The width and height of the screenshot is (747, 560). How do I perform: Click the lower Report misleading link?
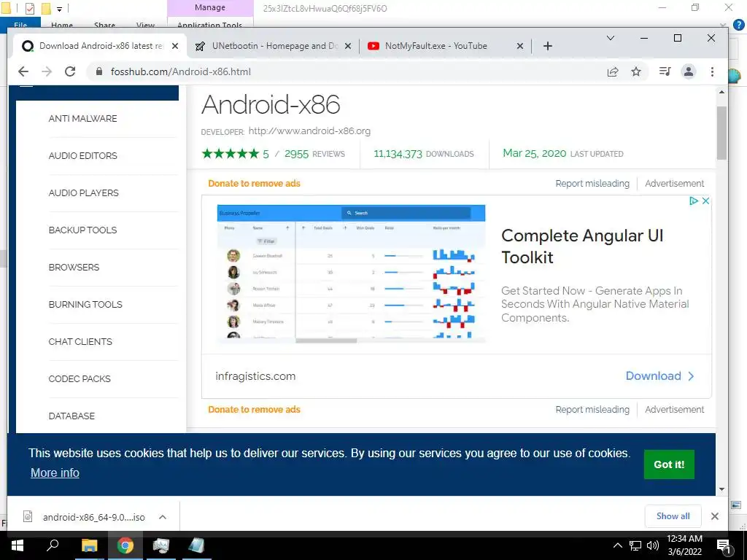point(592,410)
